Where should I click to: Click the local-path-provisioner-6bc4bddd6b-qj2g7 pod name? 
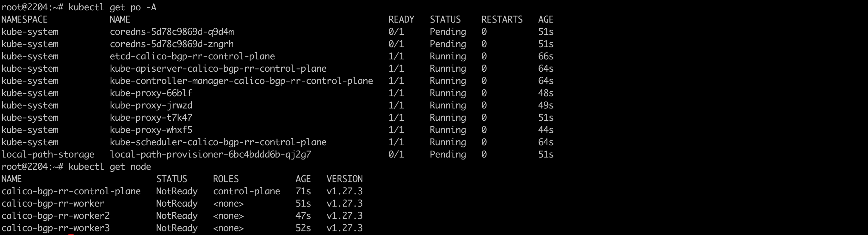click(x=210, y=154)
